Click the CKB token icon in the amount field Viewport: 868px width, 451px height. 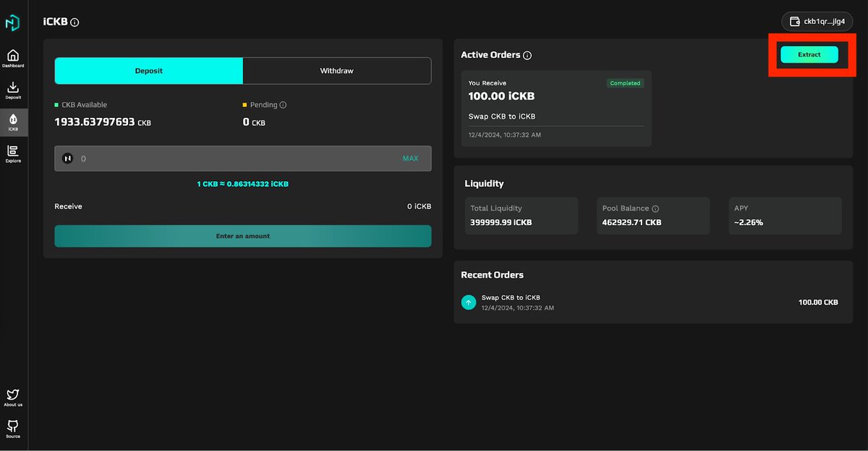click(67, 157)
